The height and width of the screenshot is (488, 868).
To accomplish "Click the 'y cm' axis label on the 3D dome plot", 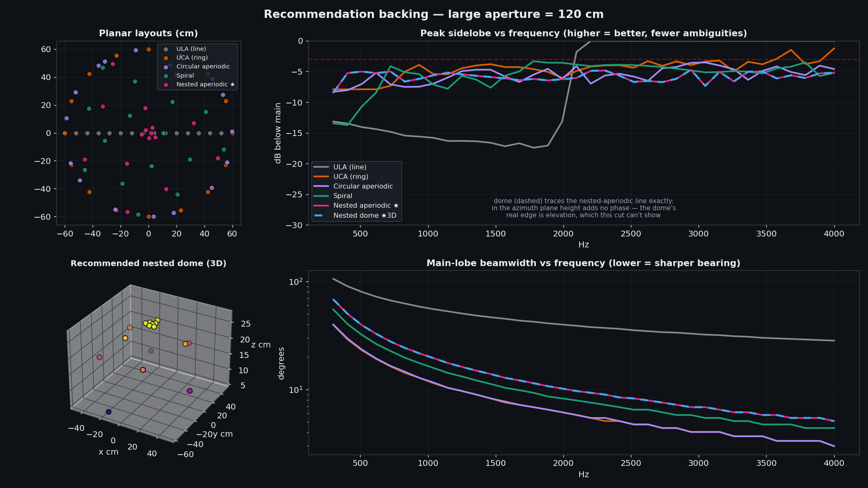I will 223,434.
